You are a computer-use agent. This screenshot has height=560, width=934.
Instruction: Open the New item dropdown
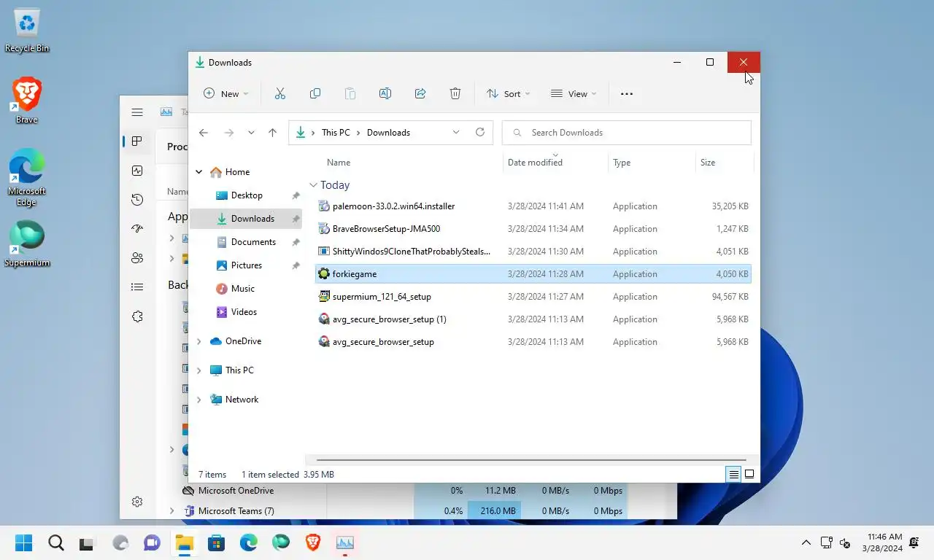click(225, 93)
